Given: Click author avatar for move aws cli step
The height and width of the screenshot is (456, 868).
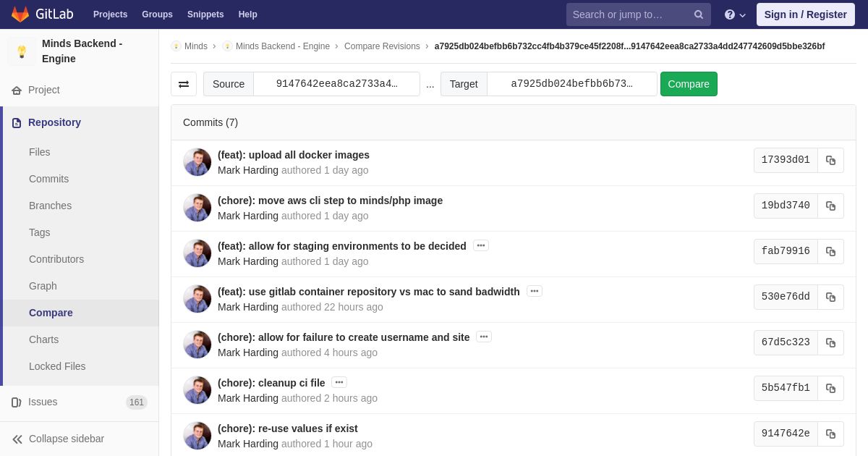Looking at the screenshot, I should coord(197,208).
